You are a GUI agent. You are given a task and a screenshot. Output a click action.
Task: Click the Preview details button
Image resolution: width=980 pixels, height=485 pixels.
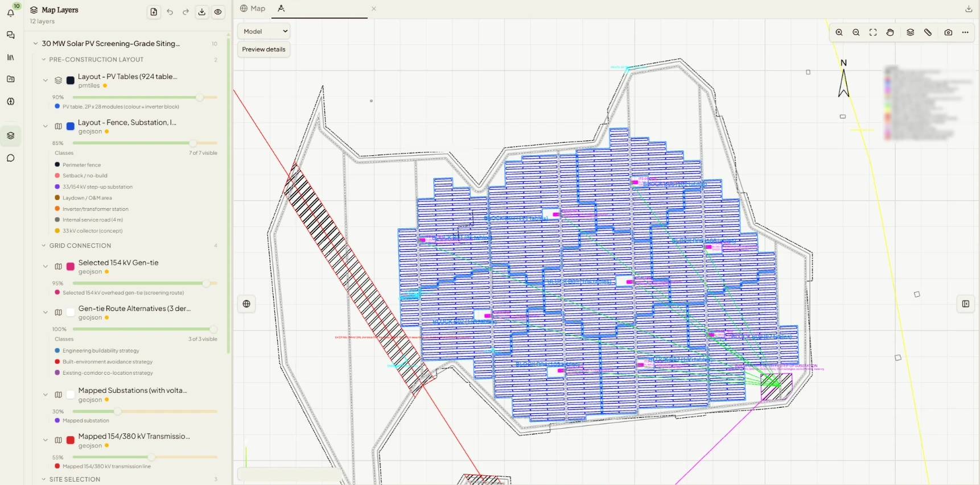[263, 49]
